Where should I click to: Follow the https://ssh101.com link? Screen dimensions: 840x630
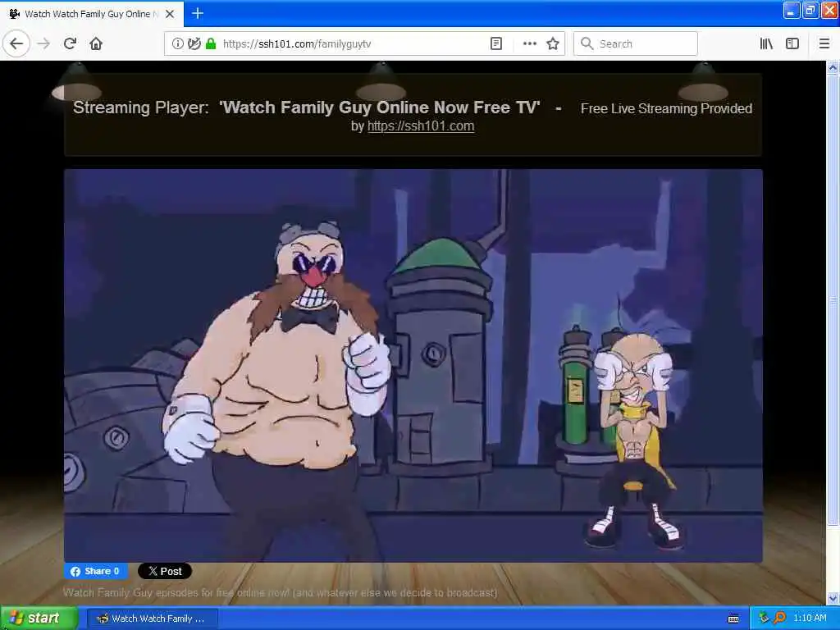coord(421,126)
